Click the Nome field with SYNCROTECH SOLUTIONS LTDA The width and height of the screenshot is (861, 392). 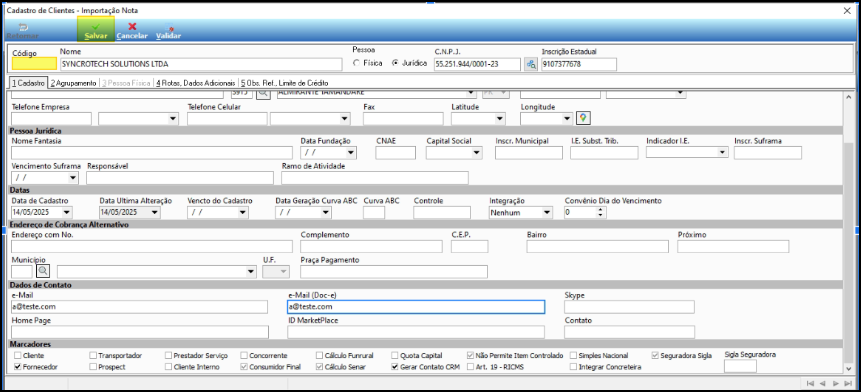(200, 64)
